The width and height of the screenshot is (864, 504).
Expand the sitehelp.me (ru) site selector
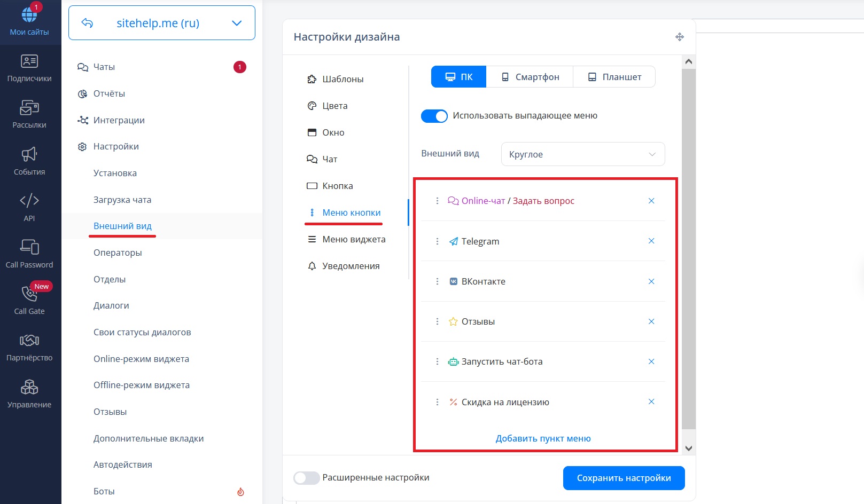[236, 23]
